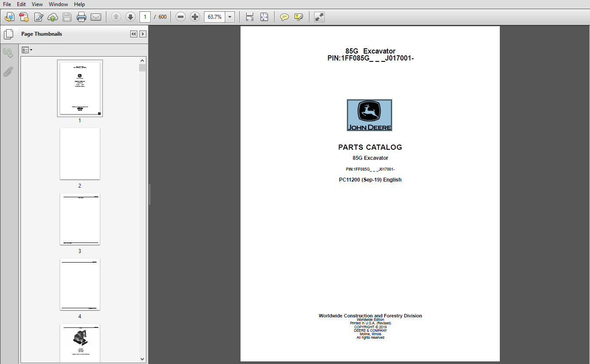Click the 'Page Thumbnails' panel title
Screen dimensions: 590x364
pos(42,34)
